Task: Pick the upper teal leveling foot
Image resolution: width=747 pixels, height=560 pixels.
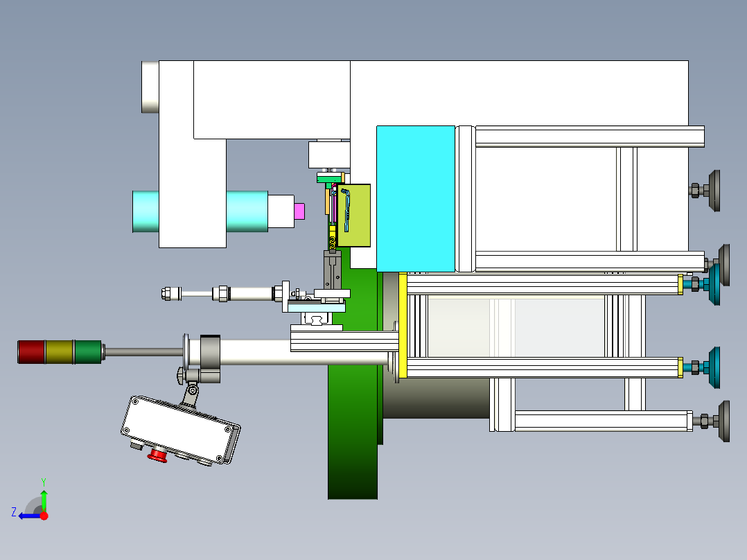Action: 713,284
